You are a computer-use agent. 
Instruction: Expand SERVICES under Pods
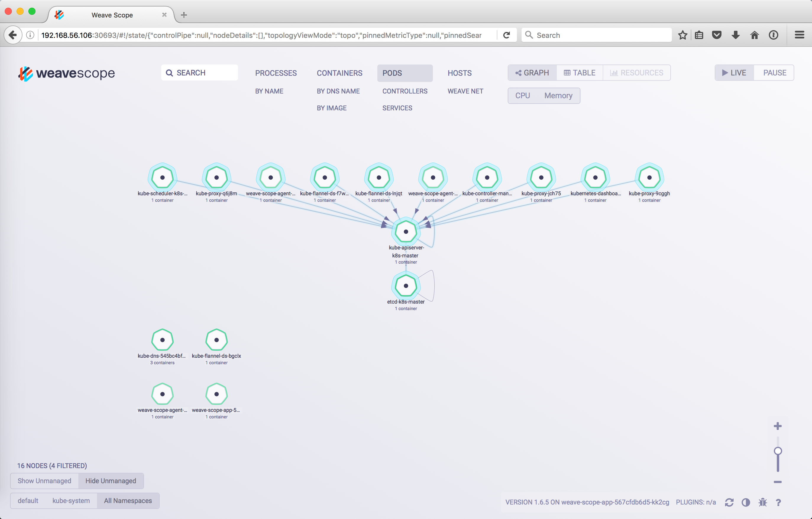[397, 108]
